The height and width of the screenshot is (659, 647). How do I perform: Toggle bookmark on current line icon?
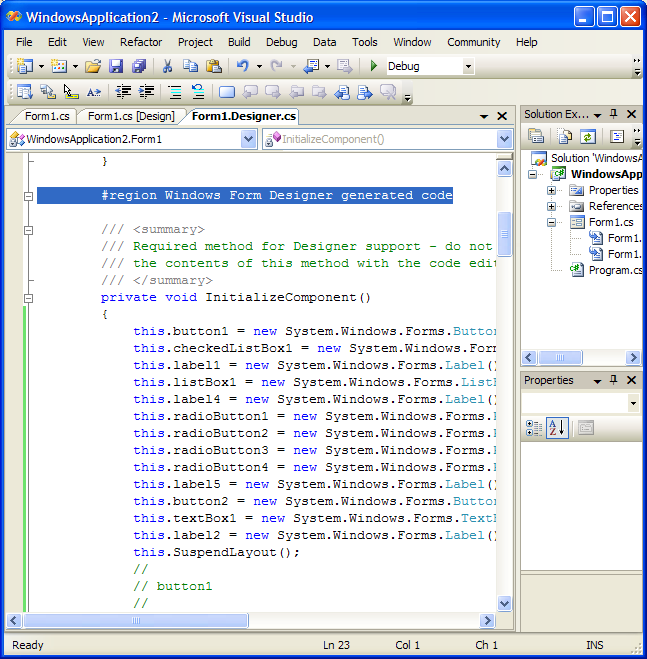pyautogui.click(x=227, y=92)
